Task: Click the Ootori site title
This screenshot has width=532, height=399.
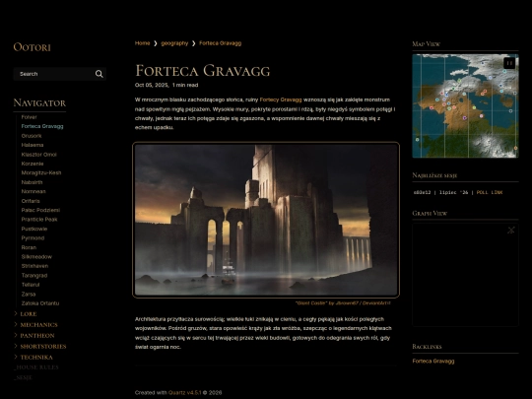Action: point(32,47)
